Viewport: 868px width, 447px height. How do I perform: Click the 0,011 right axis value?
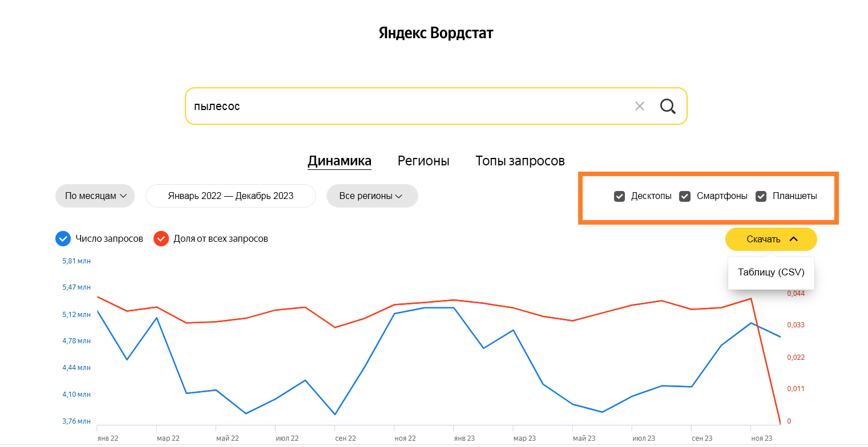pyautogui.click(x=796, y=389)
